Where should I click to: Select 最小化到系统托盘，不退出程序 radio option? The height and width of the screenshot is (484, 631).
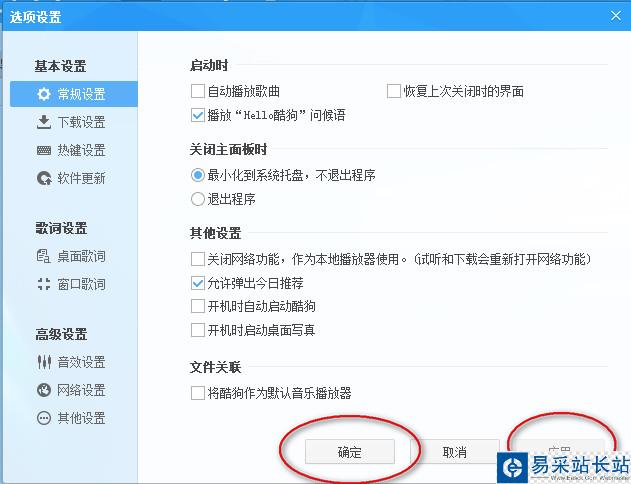198,175
